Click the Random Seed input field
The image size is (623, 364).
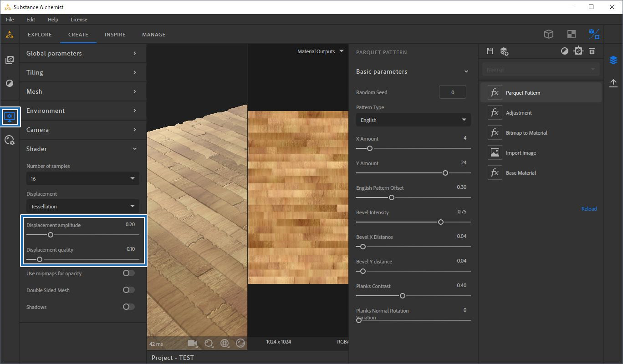click(x=453, y=92)
